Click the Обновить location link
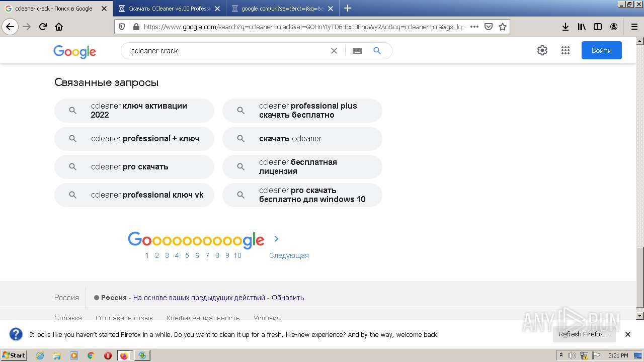The width and height of the screenshot is (644, 362). pos(288,298)
